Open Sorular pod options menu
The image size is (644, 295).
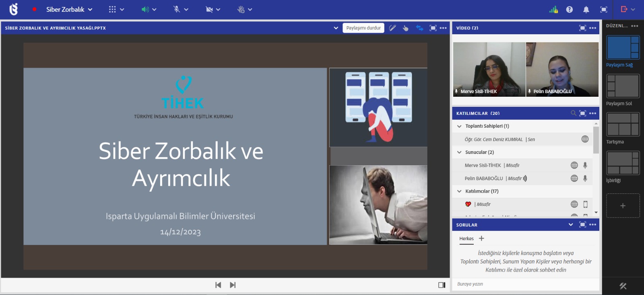tap(592, 224)
